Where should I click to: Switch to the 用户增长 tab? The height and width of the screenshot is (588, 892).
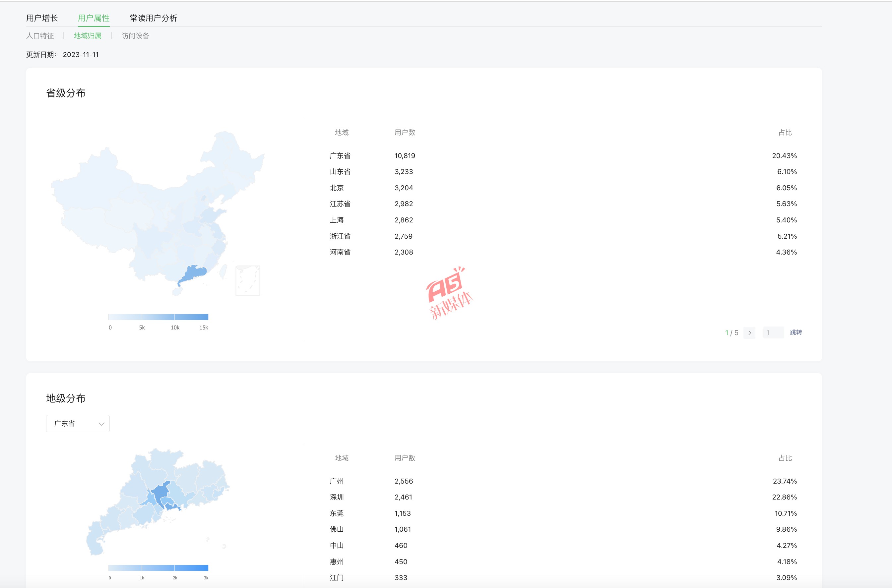pyautogui.click(x=42, y=18)
